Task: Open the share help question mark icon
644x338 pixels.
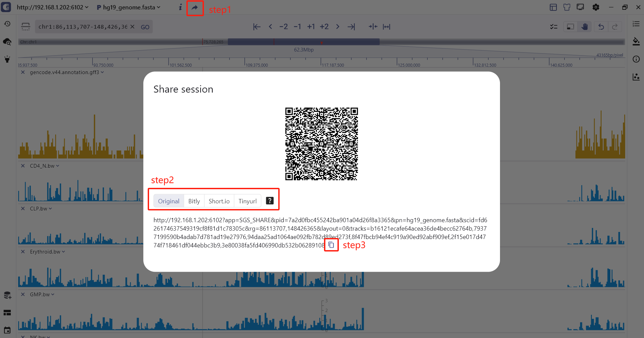Action: 270,201
